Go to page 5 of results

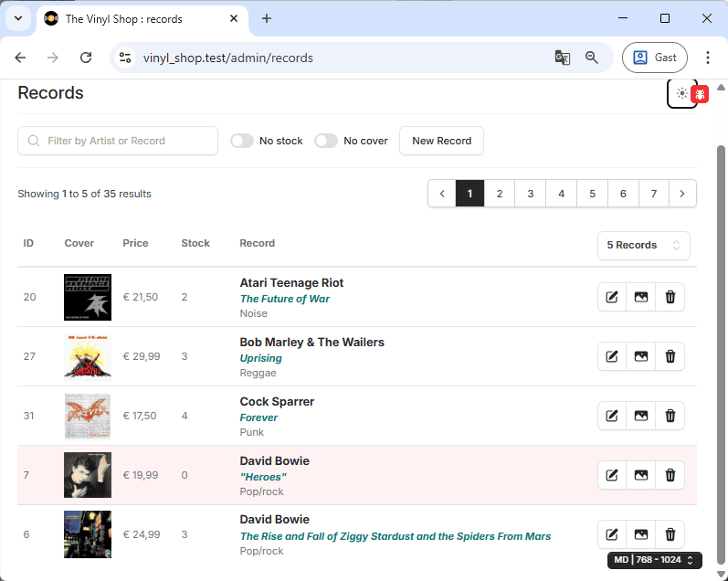point(593,194)
